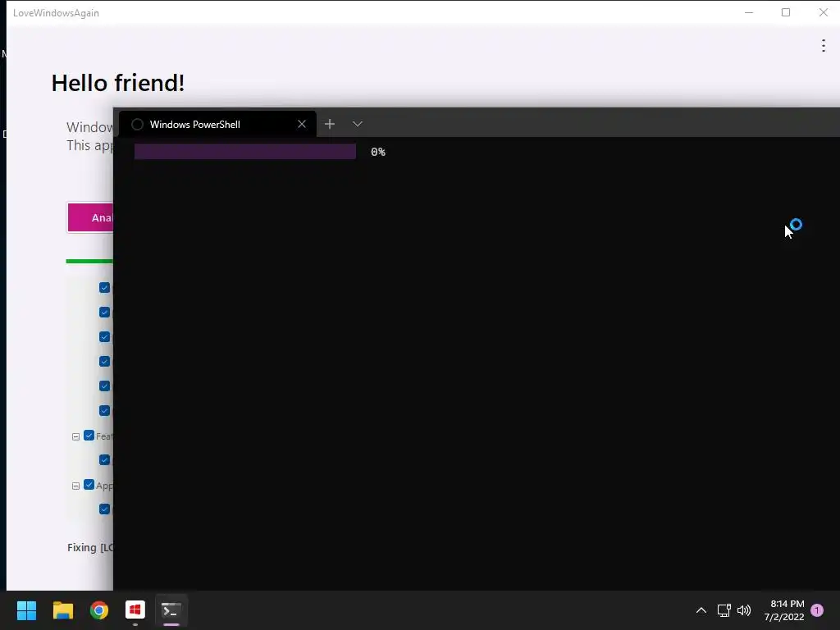
Task: Uncheck the child checkbox under Feat
Action: (104, 460)
